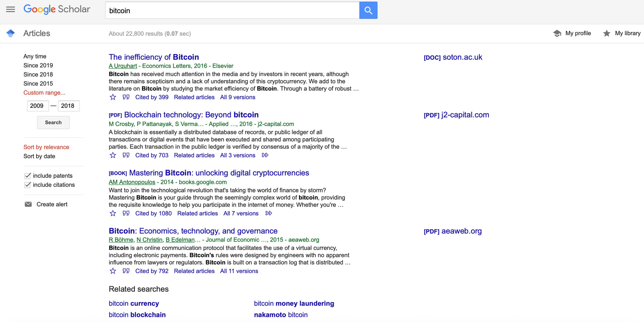The height and width of the screenshot is (322, 644).
Task: Open the hamburger menu
Action: [x=10, y=10]
